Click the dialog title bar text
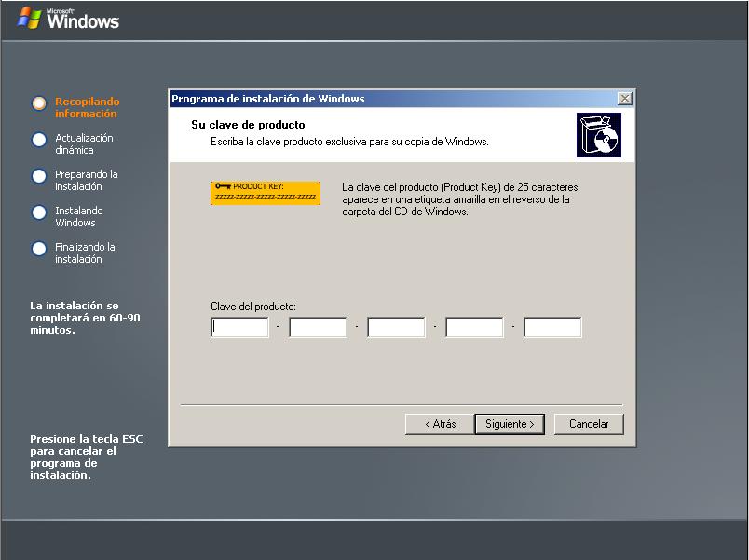 coord(268,99)
